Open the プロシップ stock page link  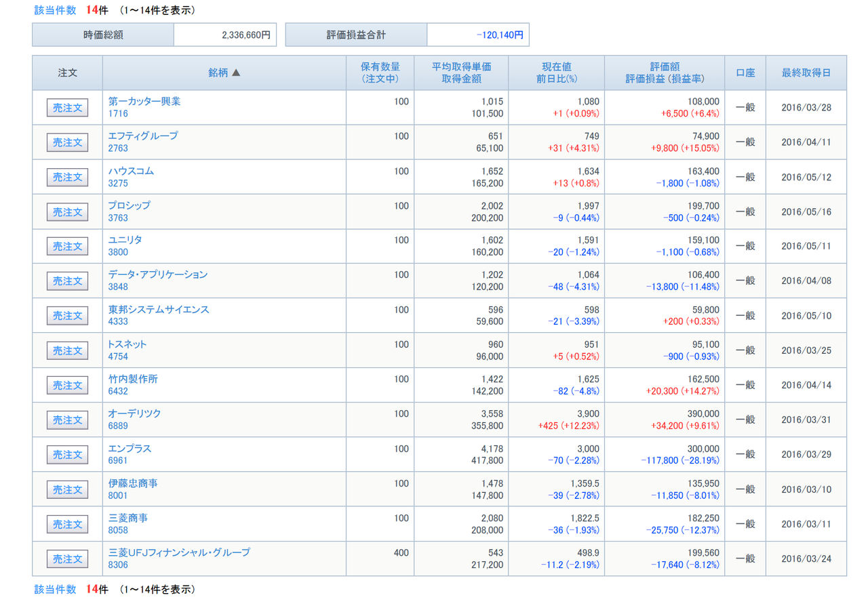pyautogui.click(x=130, y=205)
